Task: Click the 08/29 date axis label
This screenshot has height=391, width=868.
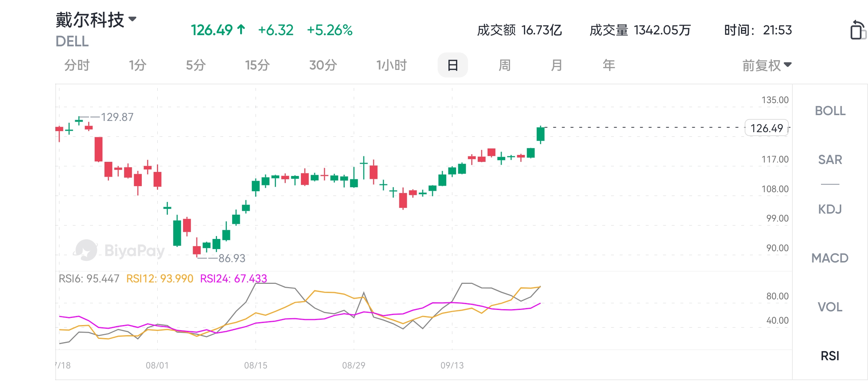Action: tap(354, 365)
